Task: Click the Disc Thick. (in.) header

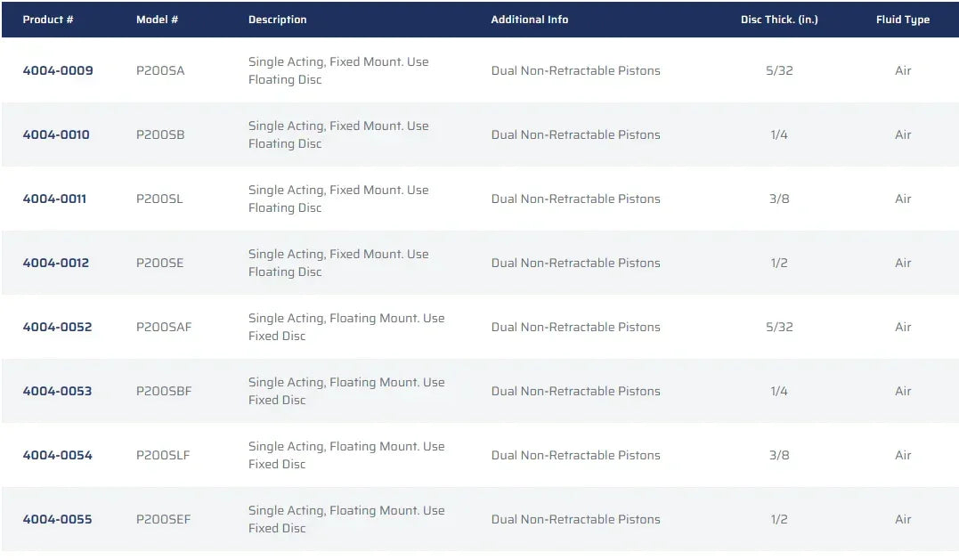Action: pyautogui.click(x=778, y=20)
